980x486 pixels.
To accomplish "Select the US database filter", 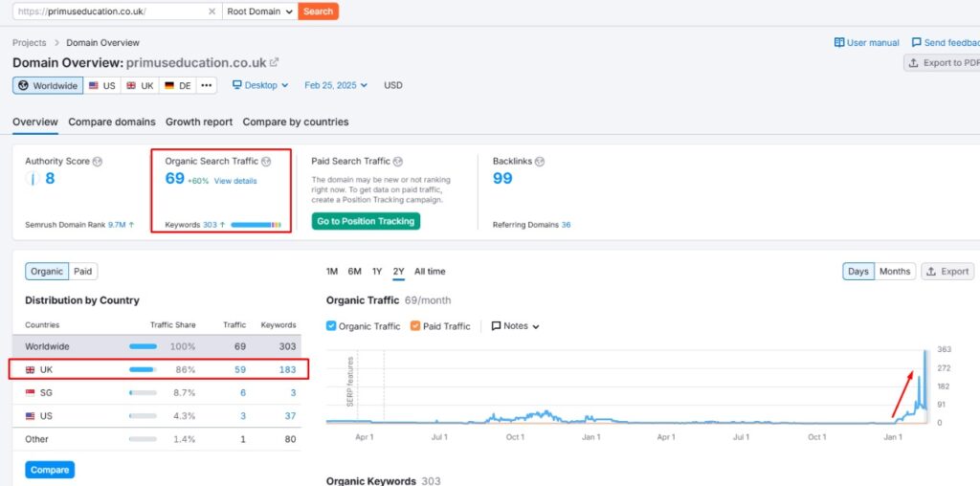I will click(x=101, y=85).
